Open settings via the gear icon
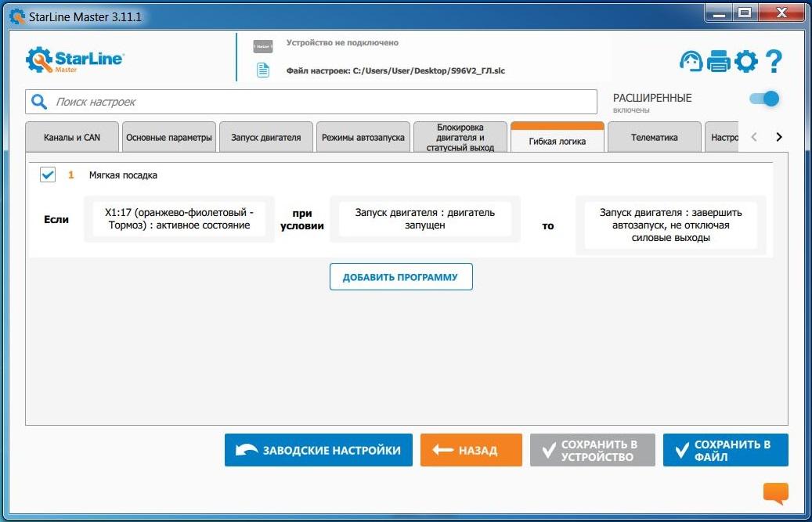The width and height of the screenshot is (812, 522). 746,61
